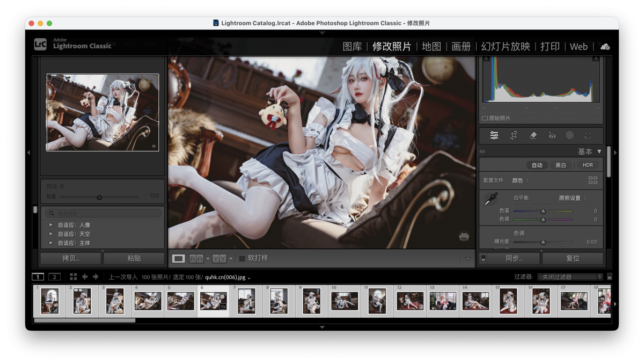Open the profile browser grid icon
Screen dimensions: 644x364
click(x=592, y=180)
